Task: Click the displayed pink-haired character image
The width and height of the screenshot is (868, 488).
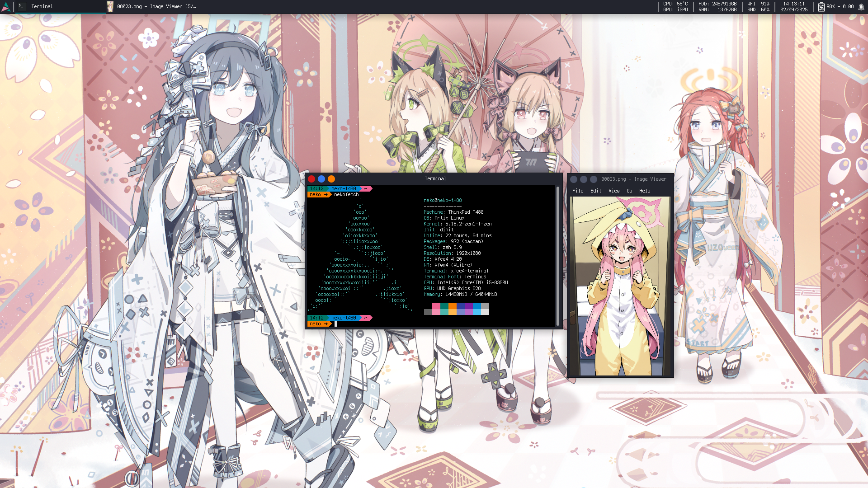Action: tap(620, 286)
